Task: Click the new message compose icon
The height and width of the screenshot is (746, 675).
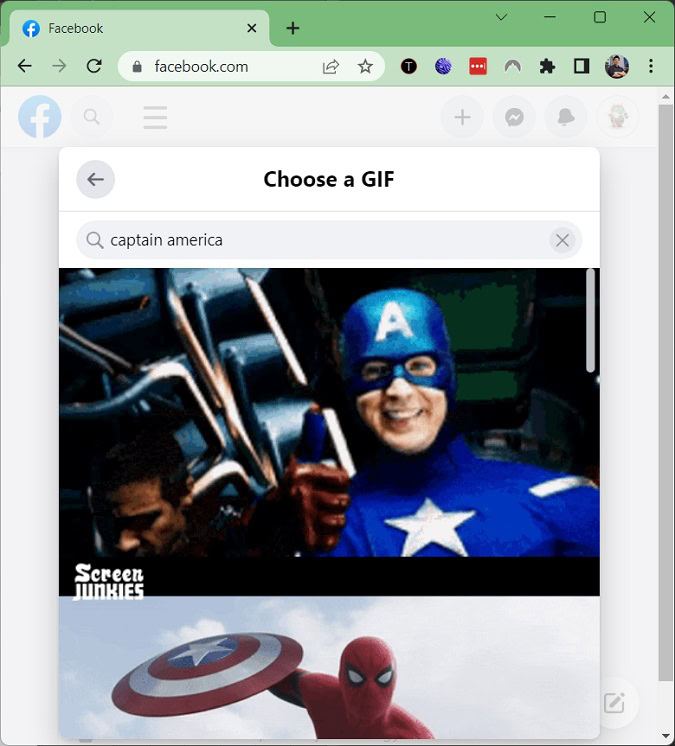Action: 614,703
